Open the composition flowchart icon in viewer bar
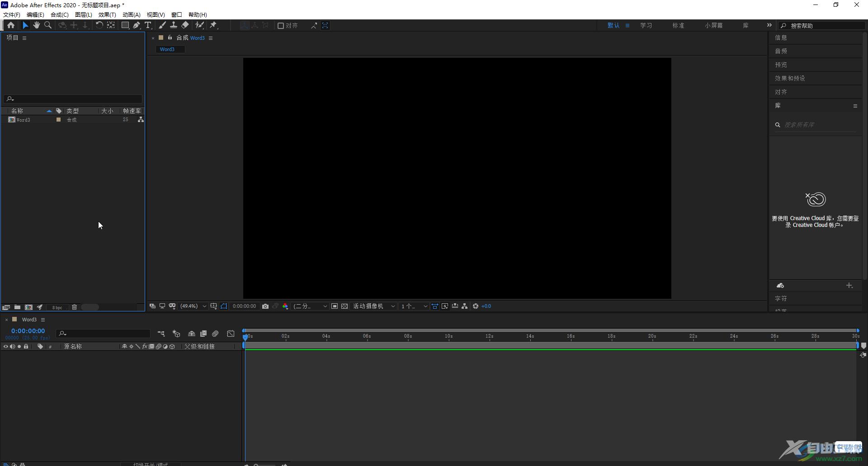 [465, 306]
